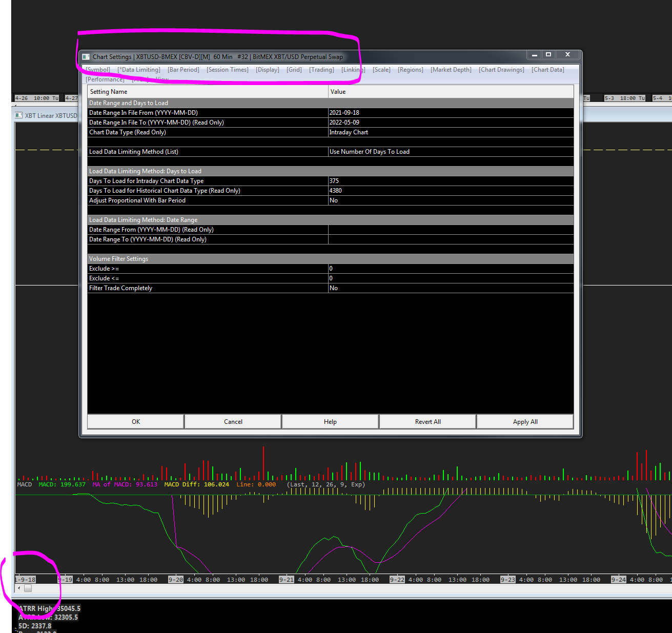Select the [Regions] tab

(x=411, y=70)
